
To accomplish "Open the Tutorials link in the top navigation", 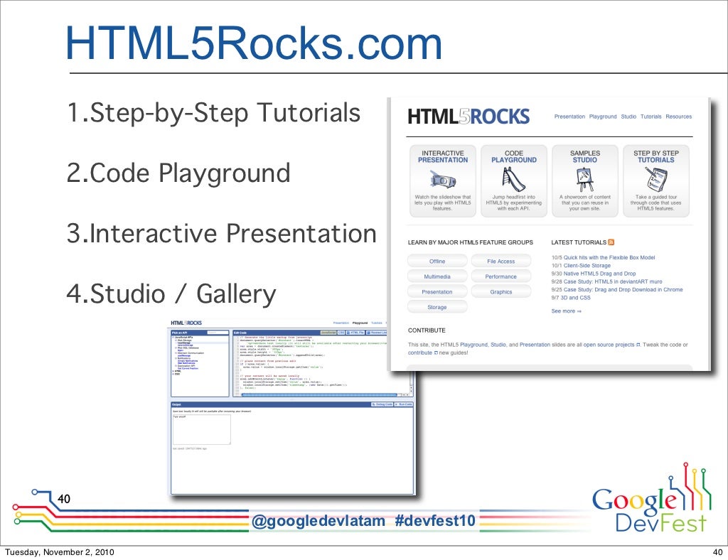I will tap(651, 117).
